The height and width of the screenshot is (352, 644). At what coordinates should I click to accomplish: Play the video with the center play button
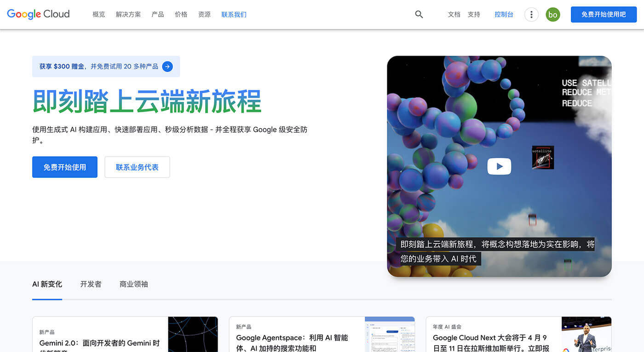pyautogui.click(x=499, y=166)
